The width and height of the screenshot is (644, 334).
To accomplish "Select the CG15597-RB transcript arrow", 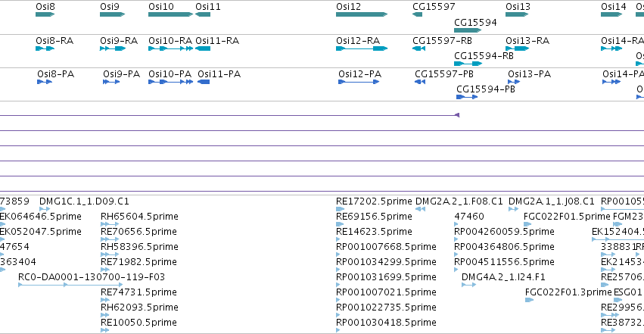I will [419, 48].
